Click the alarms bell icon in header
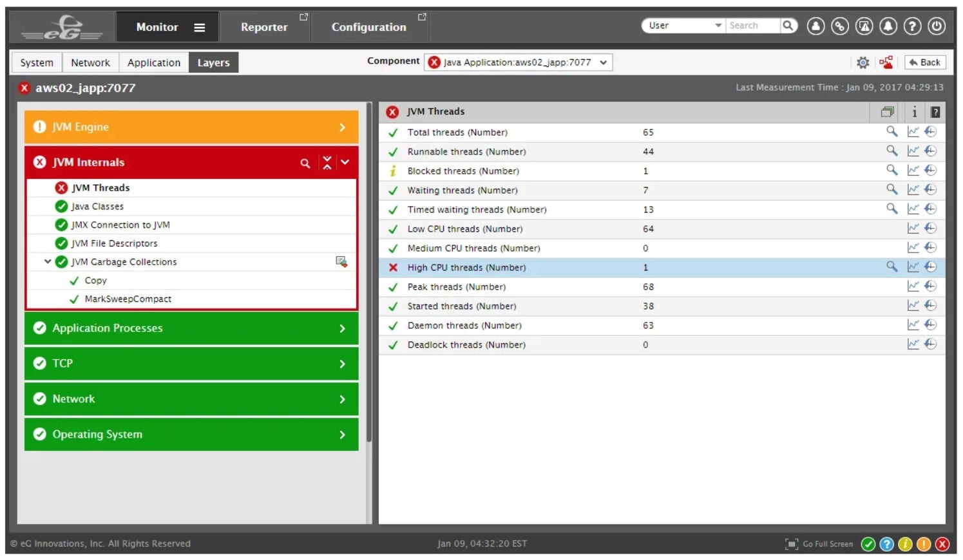The image size is (963, 560). tap(888, 26)
